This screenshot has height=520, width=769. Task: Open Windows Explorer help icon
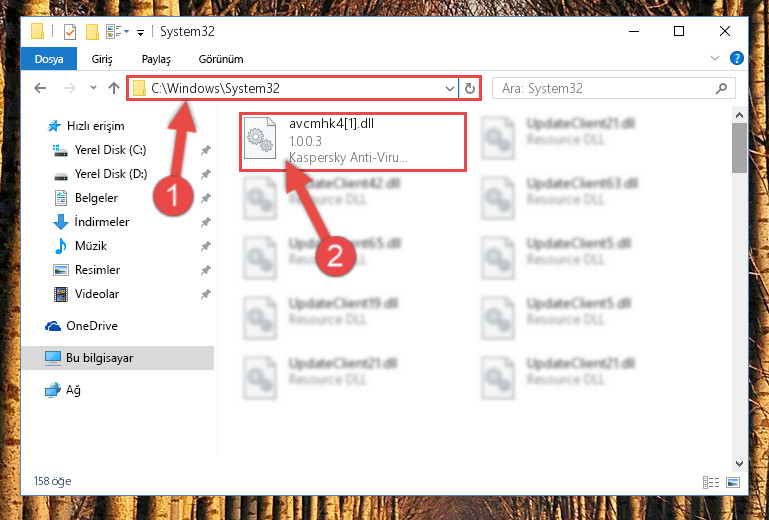click(x=737, y=58)
